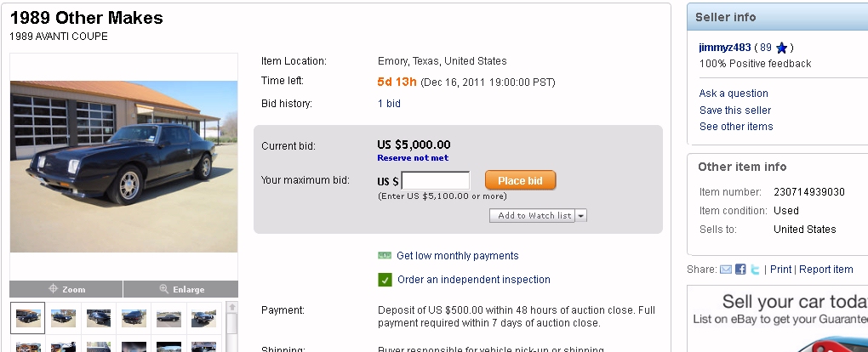
Task: Click the maximum bid input field
Action: [x=435, y=180]
